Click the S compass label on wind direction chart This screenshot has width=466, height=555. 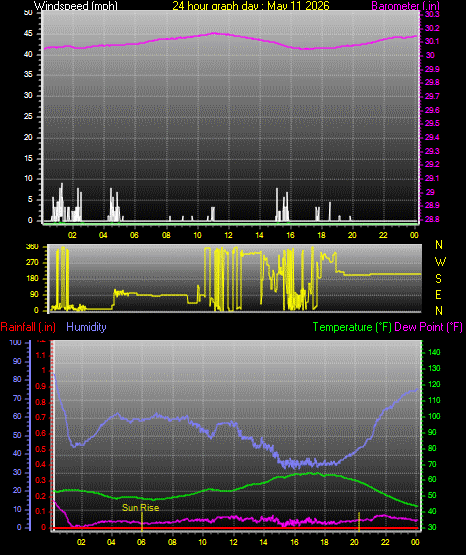click(438, 279)
